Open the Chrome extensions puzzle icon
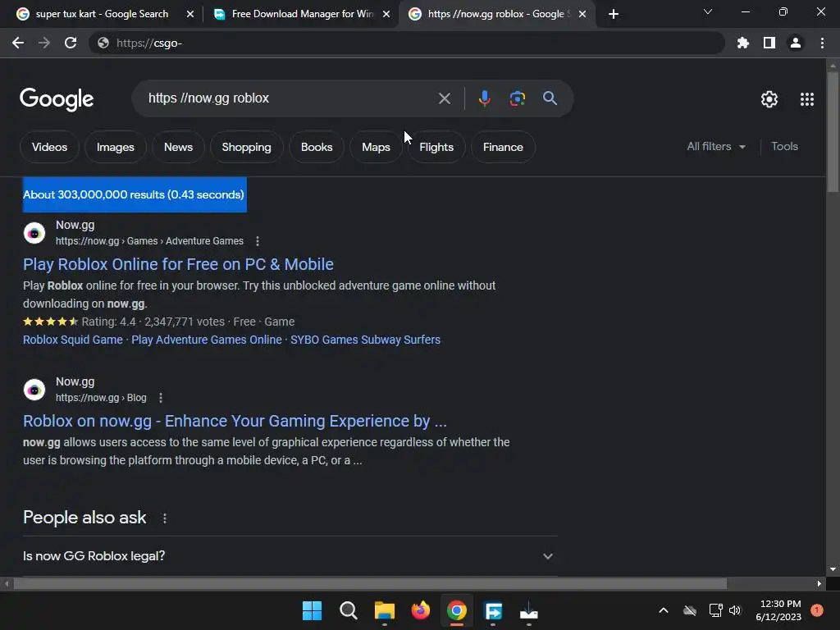This screenshot has height=630, width=840. tap(743, 43)
